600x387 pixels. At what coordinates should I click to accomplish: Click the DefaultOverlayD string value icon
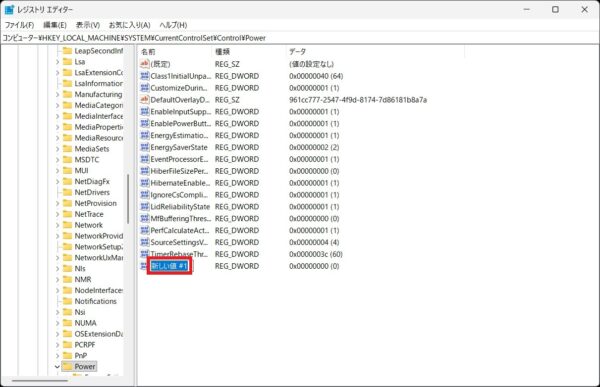[x=145, y=100]
